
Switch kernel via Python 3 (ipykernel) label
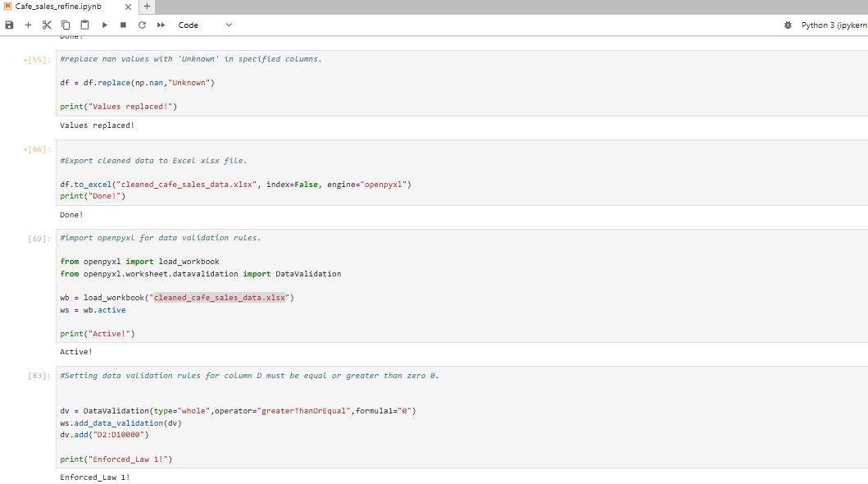[834, 25]
